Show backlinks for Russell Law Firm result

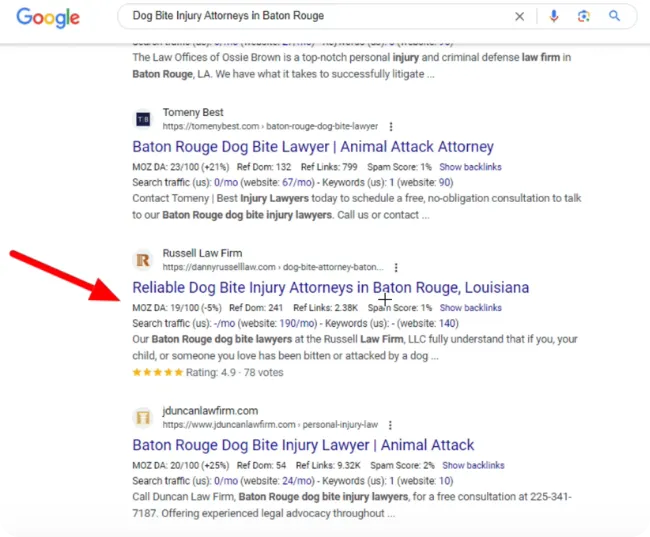[x=470, y=308]
